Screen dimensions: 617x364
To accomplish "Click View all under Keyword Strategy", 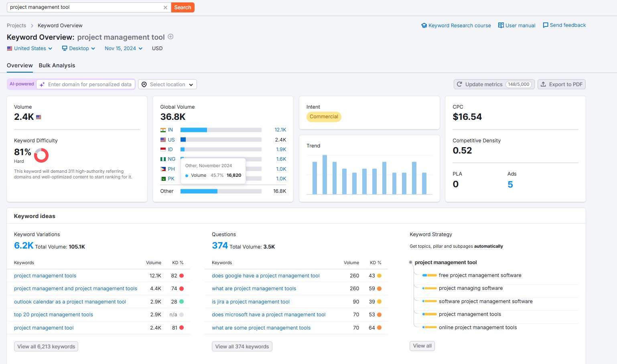I will [422, 346].
